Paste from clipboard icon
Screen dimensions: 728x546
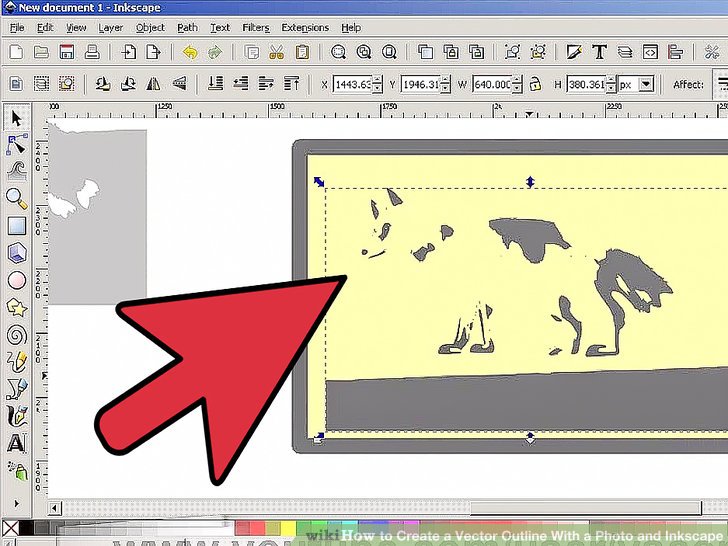click(302, 52)
